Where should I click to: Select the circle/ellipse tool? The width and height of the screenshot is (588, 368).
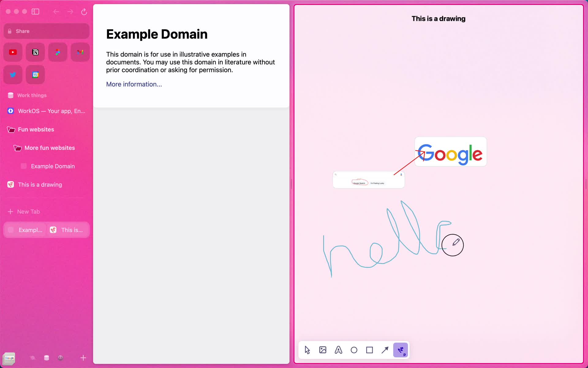[354, 350]
